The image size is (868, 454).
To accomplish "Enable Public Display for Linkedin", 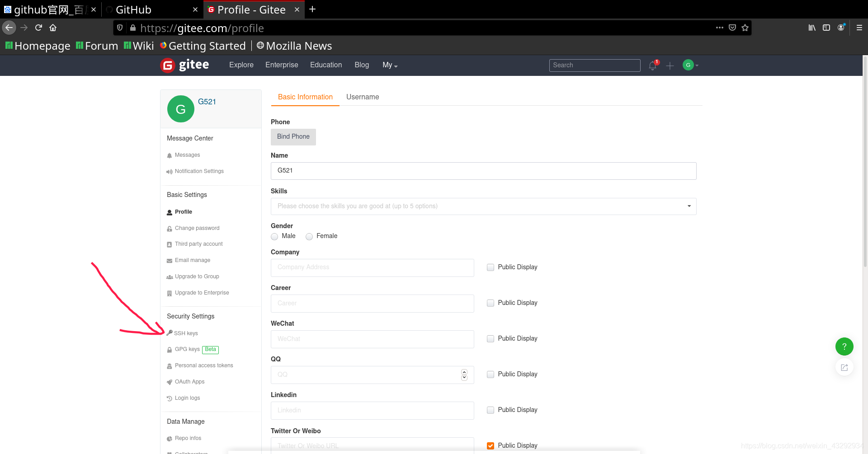I will (491, 410).
